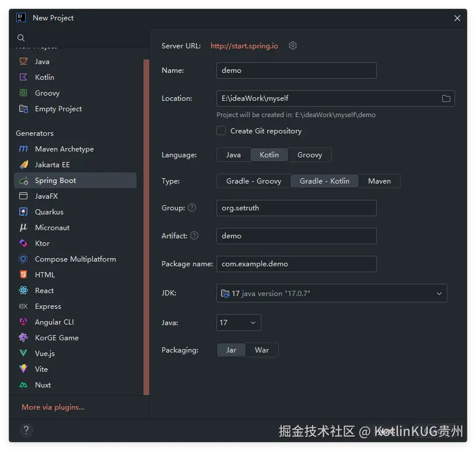The width and height of the screenshot is (476, 451).
Task: Click the Maven Archetype icon
Action: (x=23, y=149)
